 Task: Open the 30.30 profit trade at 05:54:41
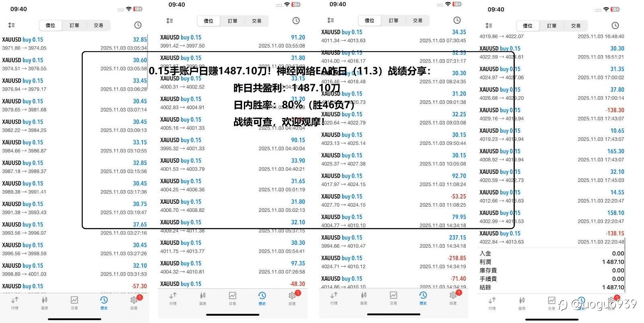point(233,246)
